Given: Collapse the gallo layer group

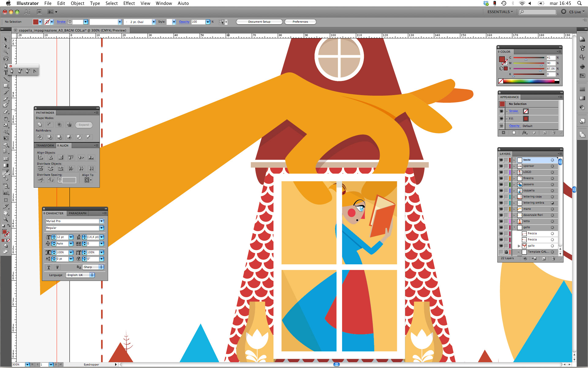Looking at the screenshot, I should [x=514, y=227].
